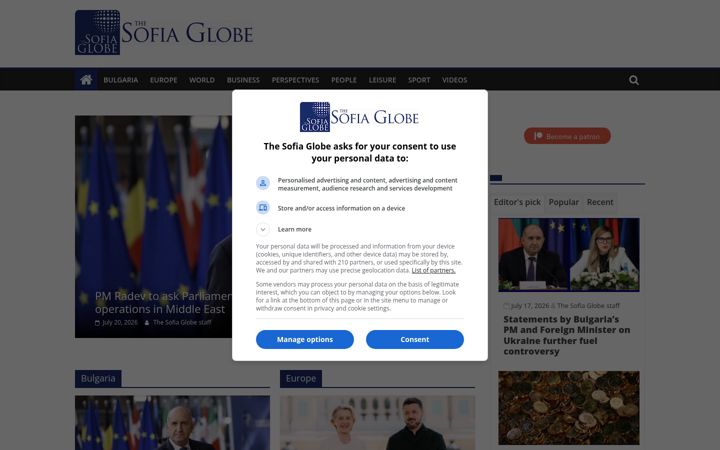The image size is (720, 450).
Task: Click The Sofia Globe staff author under featured story
Action: click(182, 322)
